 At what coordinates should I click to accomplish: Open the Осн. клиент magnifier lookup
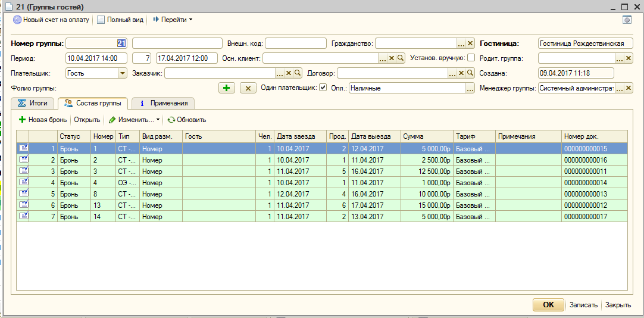click(x=400, y=58)
